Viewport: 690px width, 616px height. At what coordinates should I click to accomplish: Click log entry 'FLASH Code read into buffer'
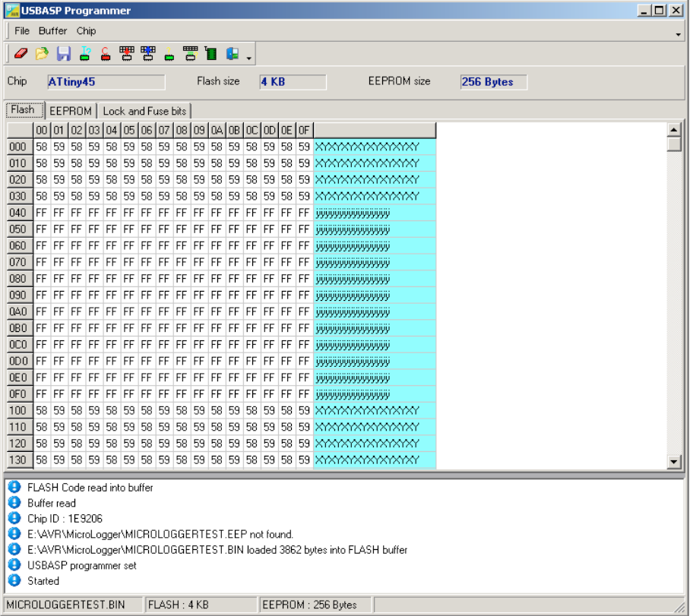coord(90,488)
